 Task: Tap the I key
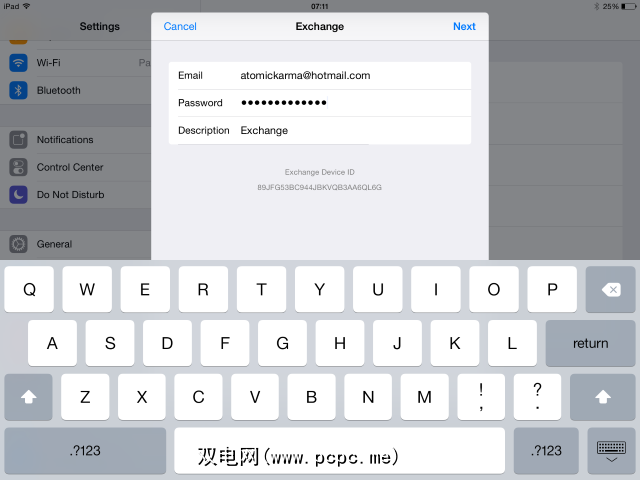click(436, 289)
